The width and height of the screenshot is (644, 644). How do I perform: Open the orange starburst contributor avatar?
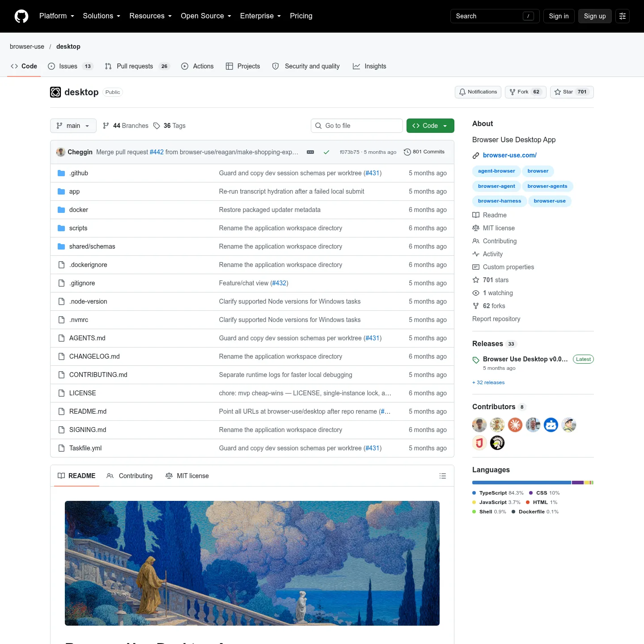(x=515, y=425)
